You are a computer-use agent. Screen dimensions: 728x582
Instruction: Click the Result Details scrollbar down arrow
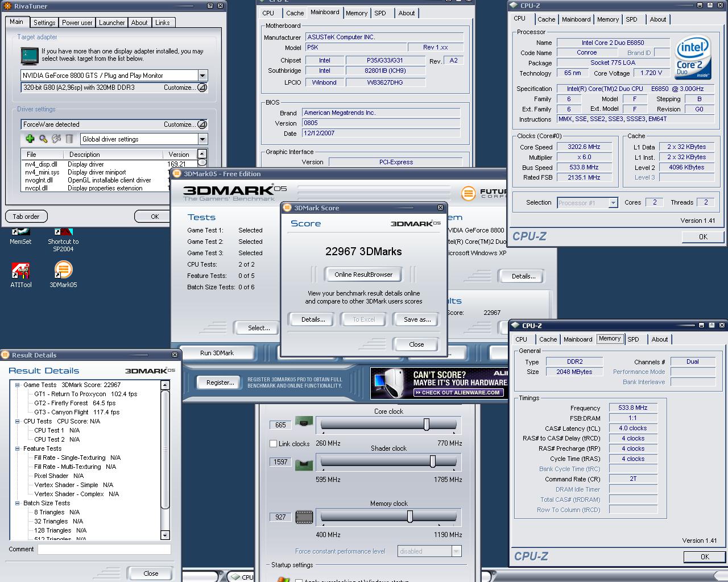click(165, 535)
